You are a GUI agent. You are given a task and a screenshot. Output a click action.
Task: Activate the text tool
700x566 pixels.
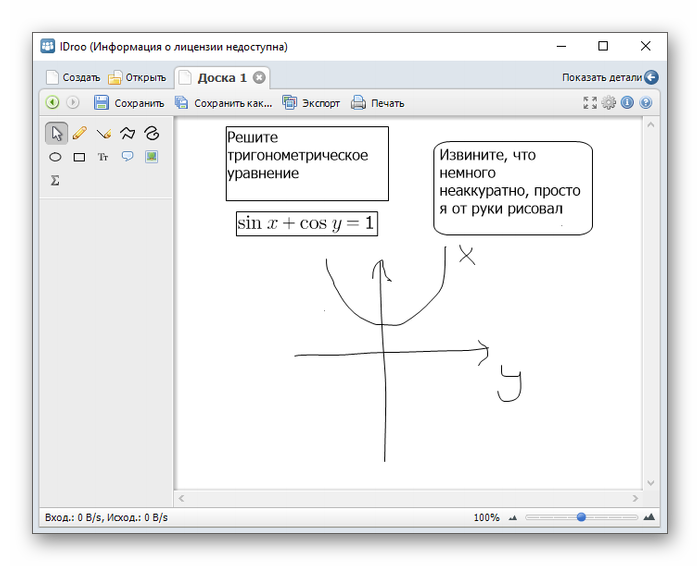pyautogui.click(x=103, y=157)
